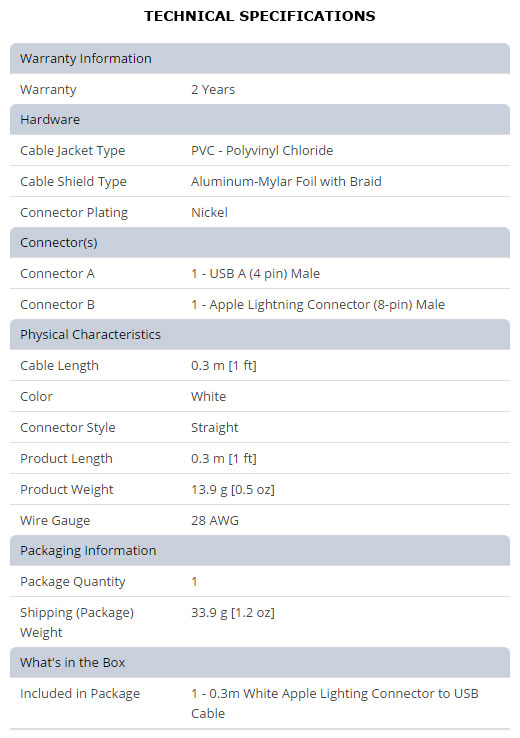Select the PVC - Polyvinyl Chloride value
The image size is (520, 738).
[x=262, y=151]
